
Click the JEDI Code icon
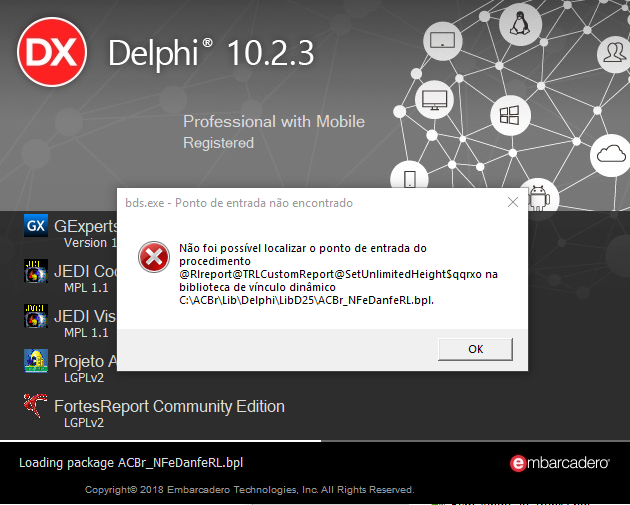[36, 271]
